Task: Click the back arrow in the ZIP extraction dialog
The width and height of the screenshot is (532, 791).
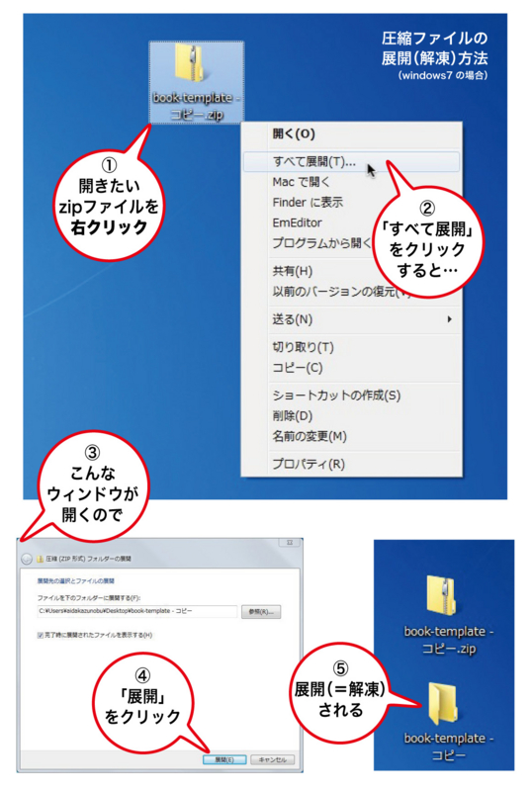Action: pyautogui.click(x=27, y=559)
